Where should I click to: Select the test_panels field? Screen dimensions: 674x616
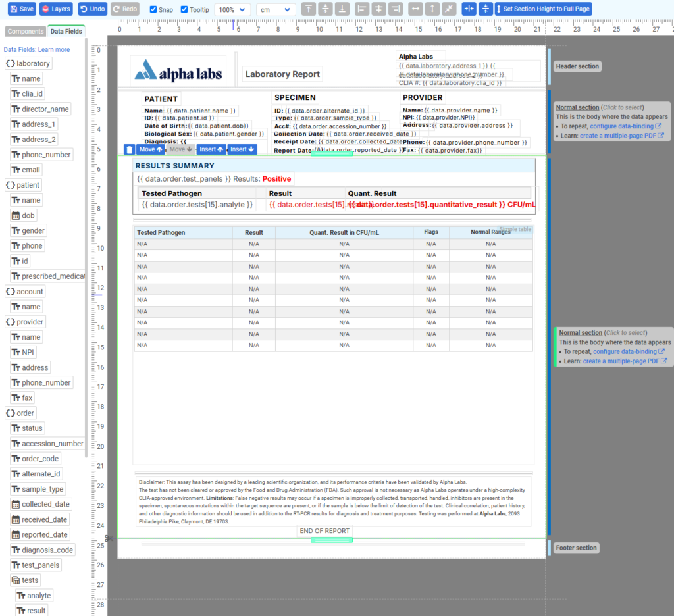coord(36,565)
